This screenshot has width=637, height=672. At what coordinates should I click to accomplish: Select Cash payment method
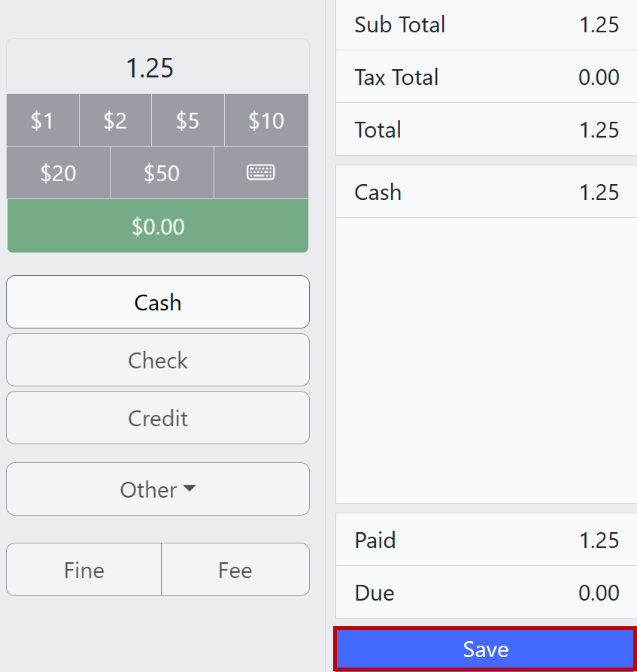click(x=158, y=302)
